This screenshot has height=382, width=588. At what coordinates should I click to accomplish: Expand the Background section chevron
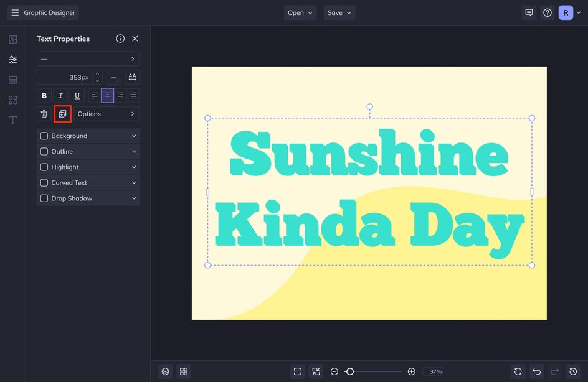pyautogui.click(x=134, y=136)
